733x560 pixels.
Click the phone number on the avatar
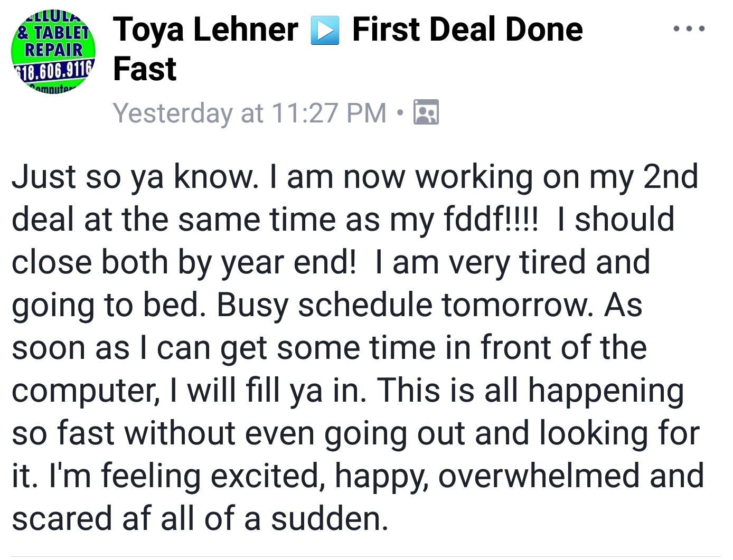53,68
